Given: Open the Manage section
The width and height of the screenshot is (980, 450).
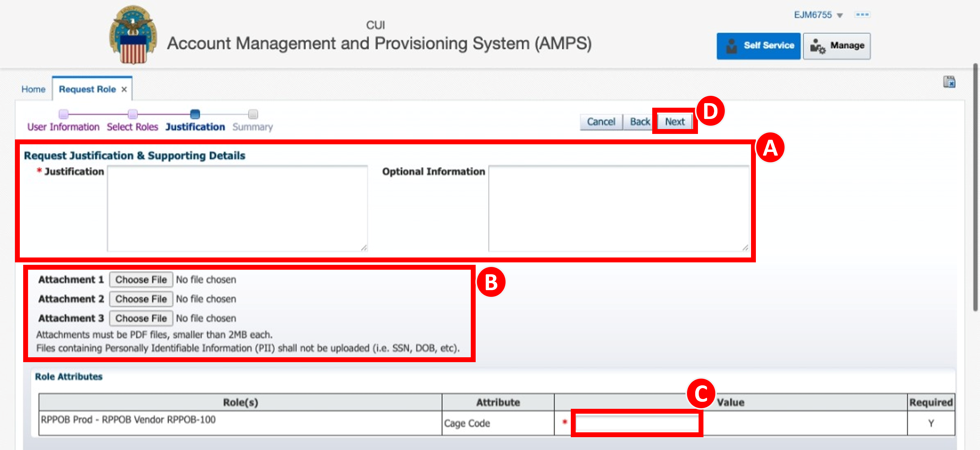Looking at the screenshot, I should click(837, 46).
